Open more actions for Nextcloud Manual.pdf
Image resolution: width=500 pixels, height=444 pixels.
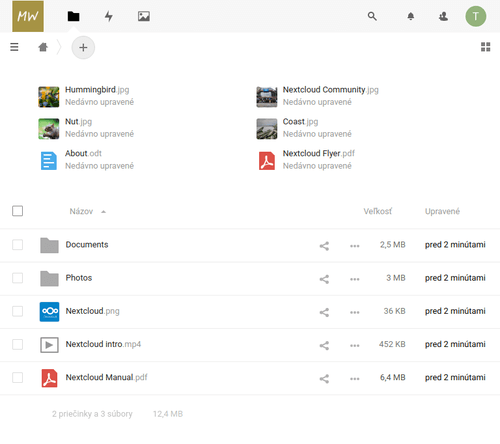tap(355, 379)
